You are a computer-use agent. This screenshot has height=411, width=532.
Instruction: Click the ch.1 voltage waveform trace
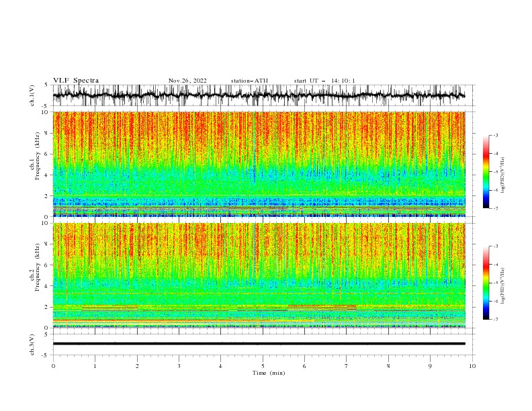(x=259, y=95)
